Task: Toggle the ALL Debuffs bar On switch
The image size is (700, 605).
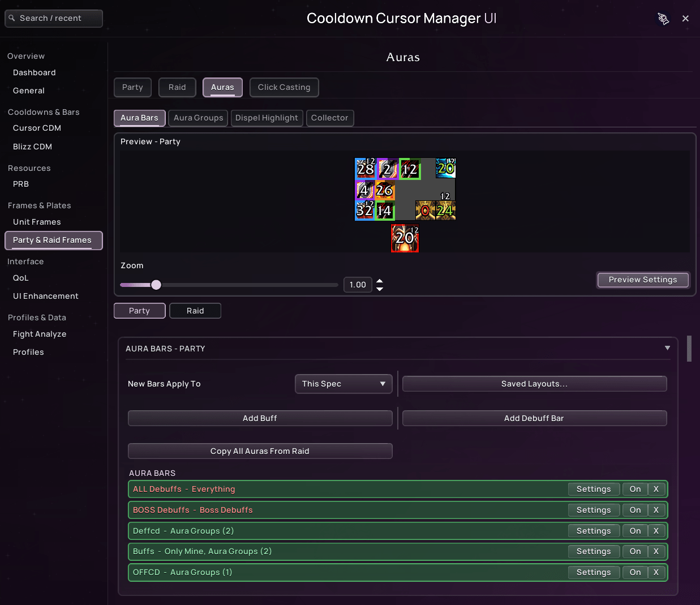Action: coord(635,489)
